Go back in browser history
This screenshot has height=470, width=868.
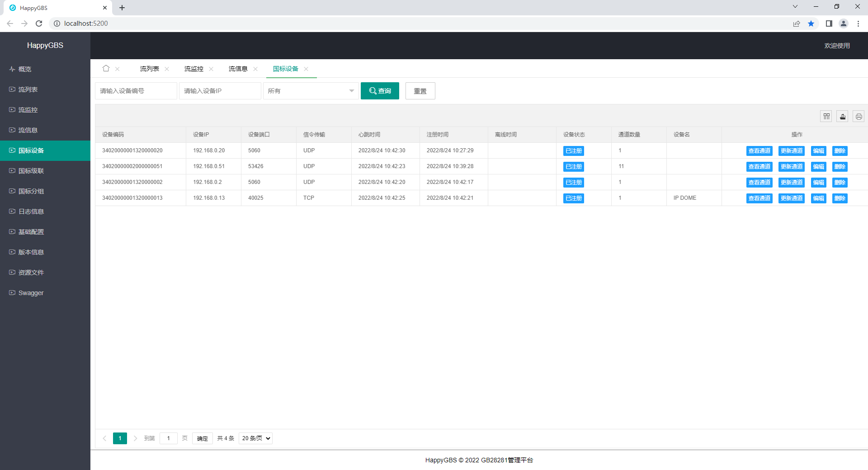(x=10, y=23)
